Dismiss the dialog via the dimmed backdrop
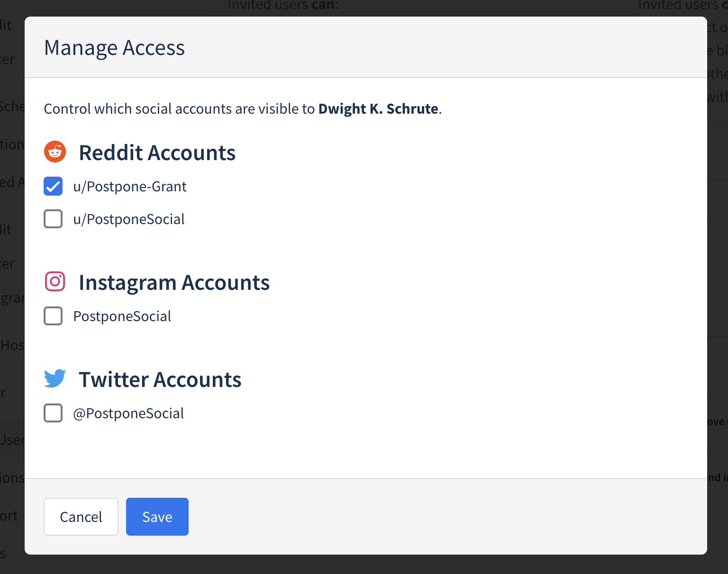This screenshot has width=728, height=574. pos(364,565)
